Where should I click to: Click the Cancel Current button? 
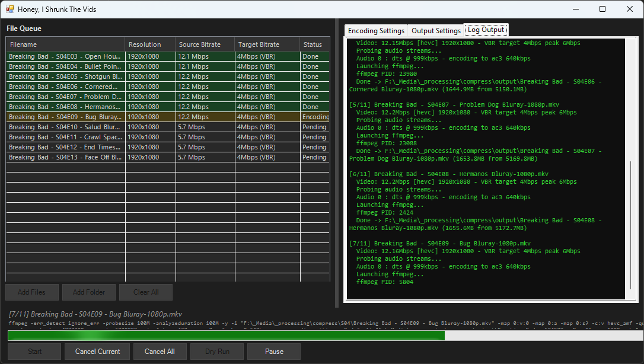pos(97,352)
